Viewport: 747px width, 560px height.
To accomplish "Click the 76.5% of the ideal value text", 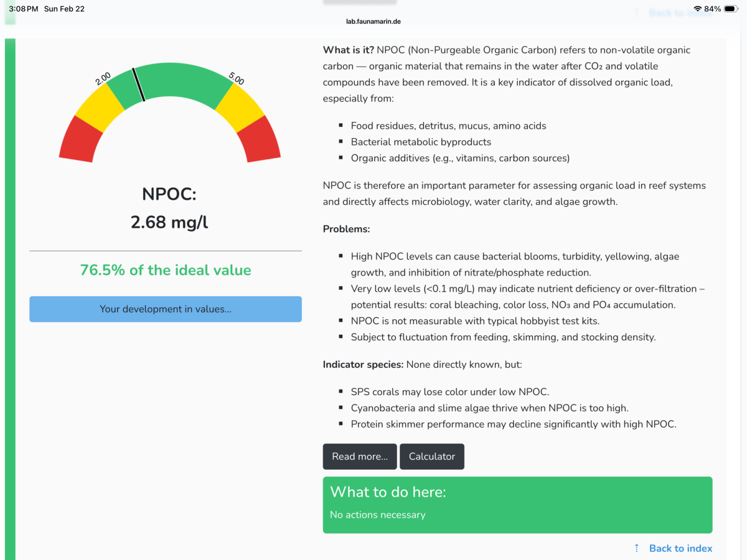I will (x=166, y=270).
